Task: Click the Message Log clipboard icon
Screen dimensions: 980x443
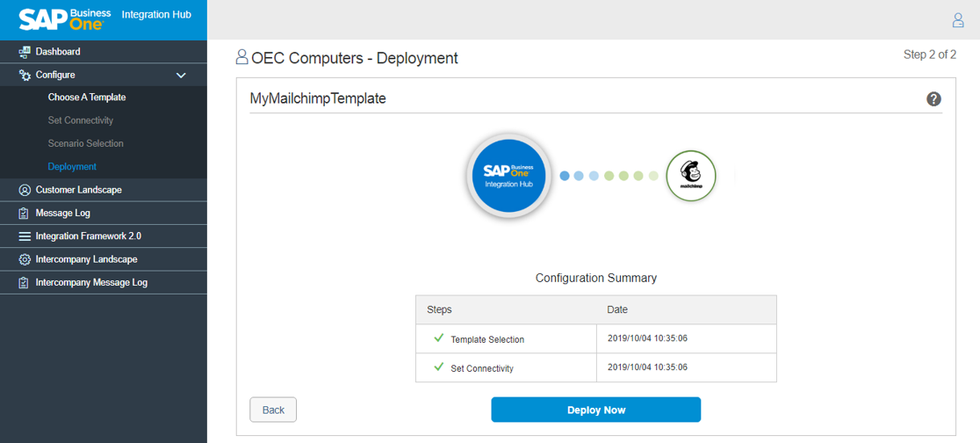Action: [25, 213]
